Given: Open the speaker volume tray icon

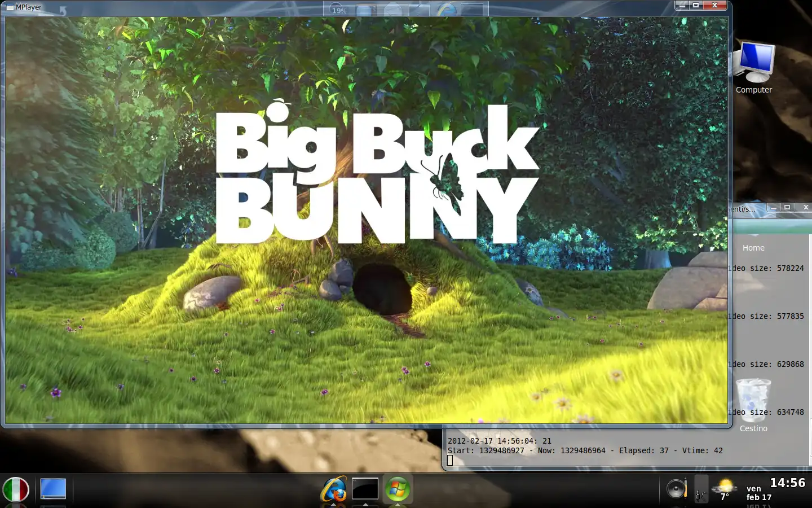Looking at the screenshot, I should 677,488.
